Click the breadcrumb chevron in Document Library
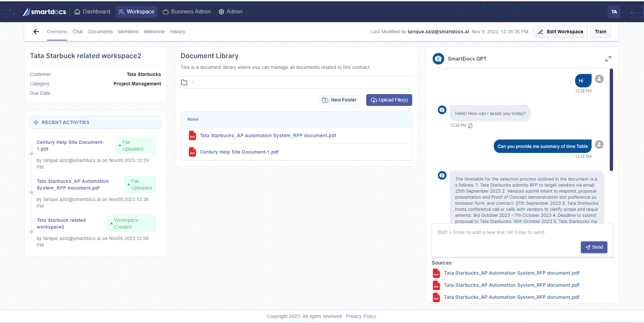The height and width of the screenshot is (323, 644). click(x=193, y=82)
